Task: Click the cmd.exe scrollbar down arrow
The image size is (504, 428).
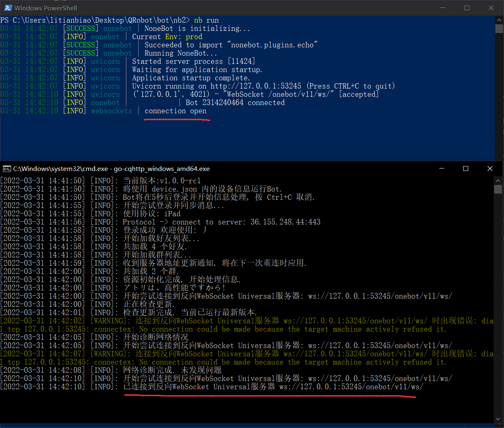Action: pos(497,420)
